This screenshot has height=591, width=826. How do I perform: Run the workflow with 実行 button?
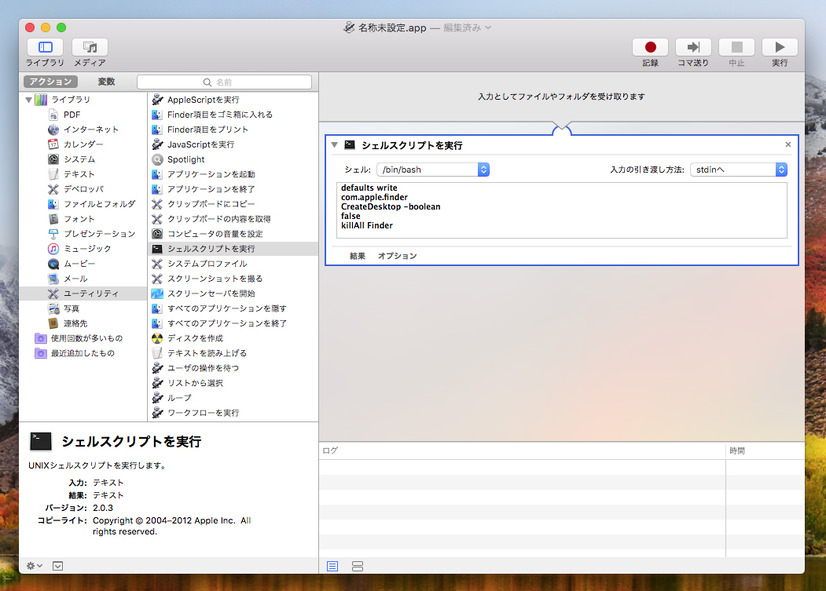point(780,47)
